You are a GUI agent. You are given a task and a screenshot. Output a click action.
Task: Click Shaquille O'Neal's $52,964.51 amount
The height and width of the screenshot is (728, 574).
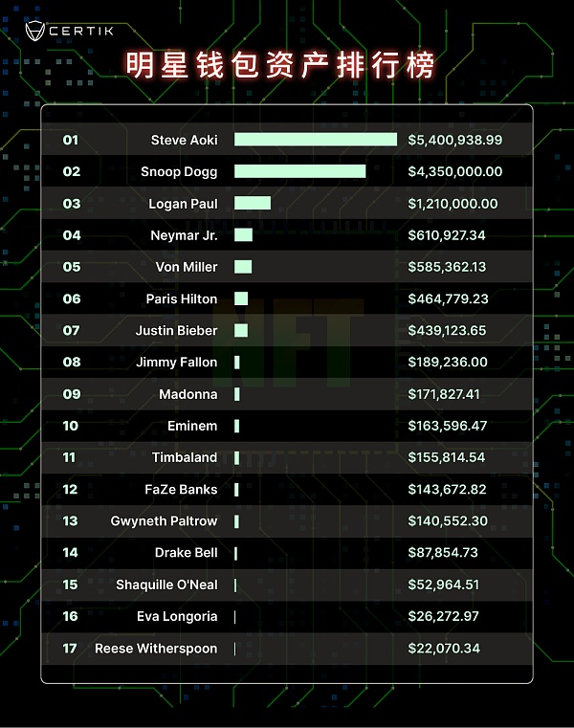tap(443, 585)
